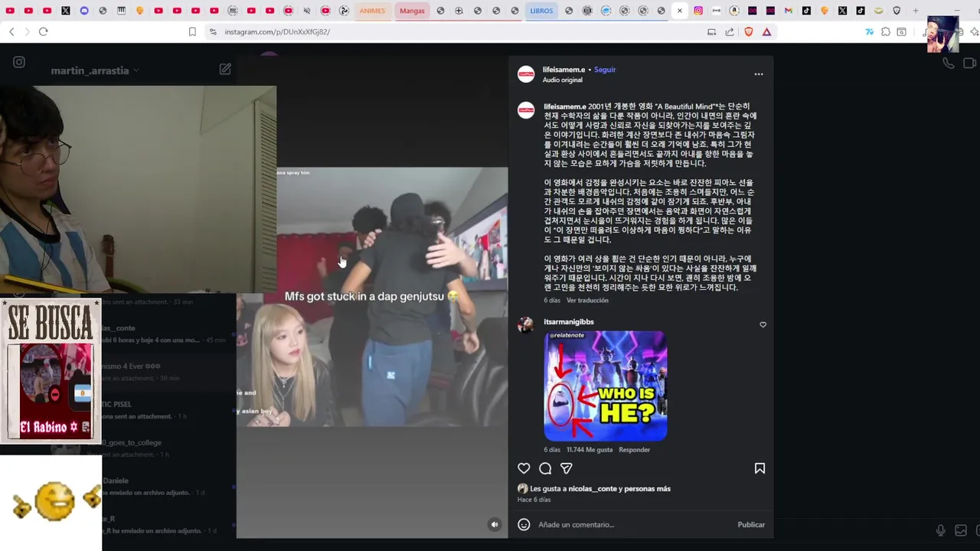Screen dimensions: 980x551
Task: Open the LIBROS tab group
Action: pyautogui.click(x=541, y=11)
